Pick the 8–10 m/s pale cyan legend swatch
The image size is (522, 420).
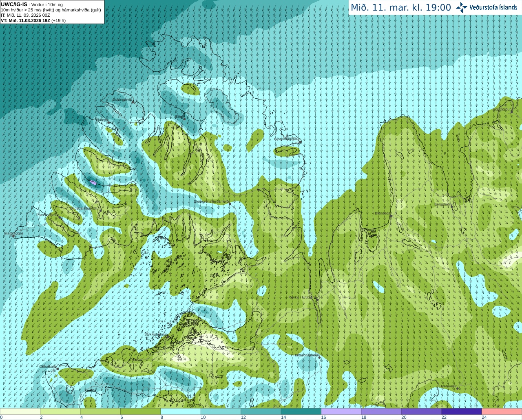pos(181,411)
